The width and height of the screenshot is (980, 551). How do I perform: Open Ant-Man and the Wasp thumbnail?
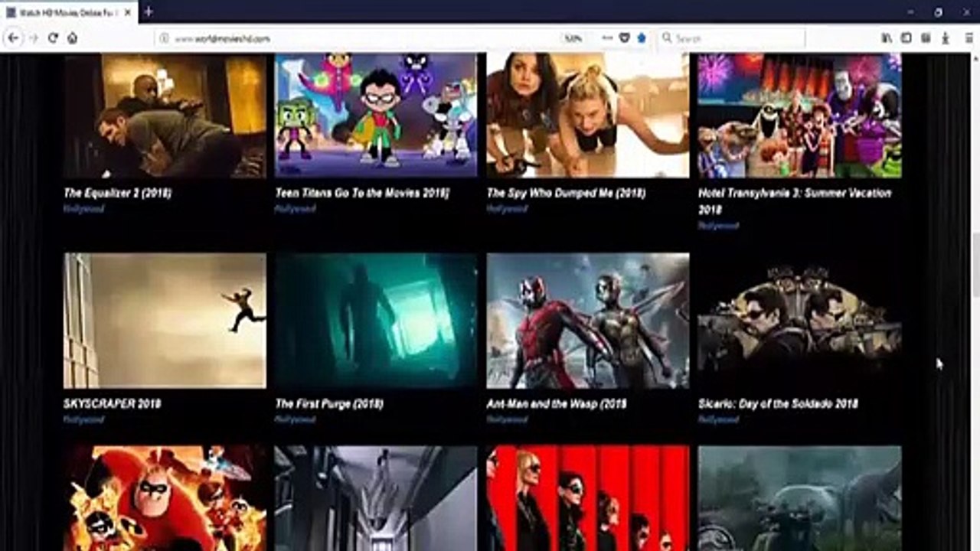coord(588,321)
